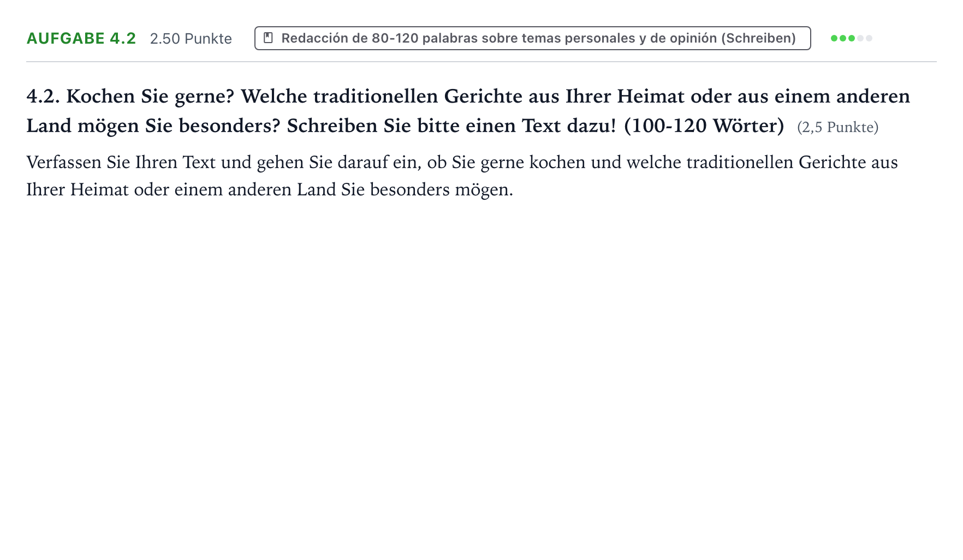Open the Redacción de 80-120 palabras tag
Image resolution: width=963 pixels, height=560 pixels.
tap(532, 38)
